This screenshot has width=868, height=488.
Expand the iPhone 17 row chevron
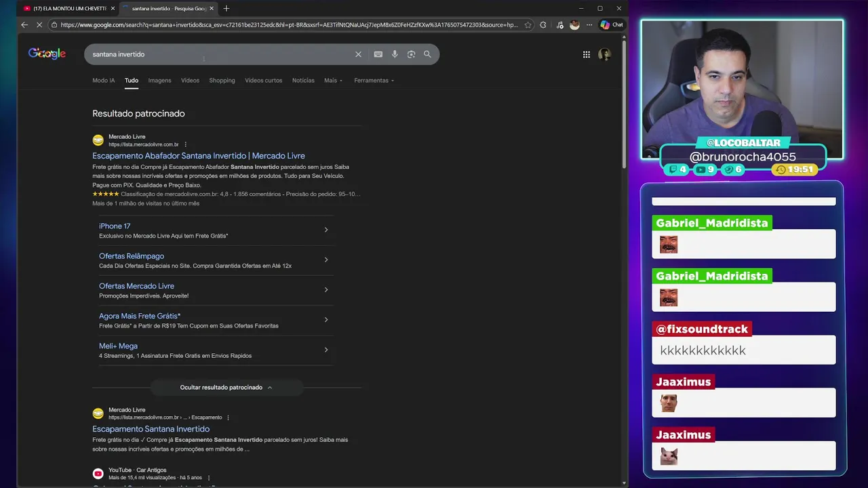click(x=326, y=230)
